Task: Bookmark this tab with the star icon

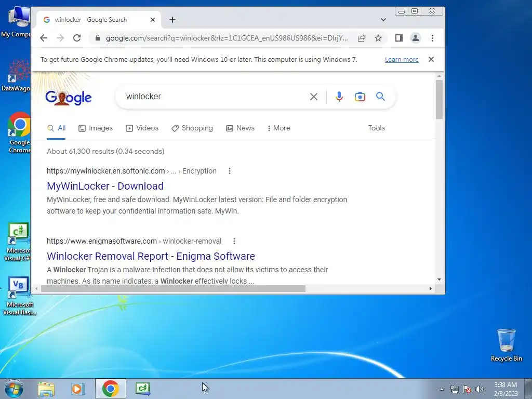Action: pyautogui.click(x=378, y=38)
